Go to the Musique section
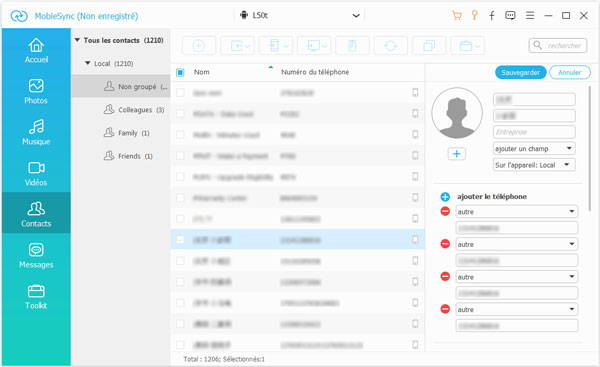Viewport: 600px width, 367px height. click(x=36, y=132)
